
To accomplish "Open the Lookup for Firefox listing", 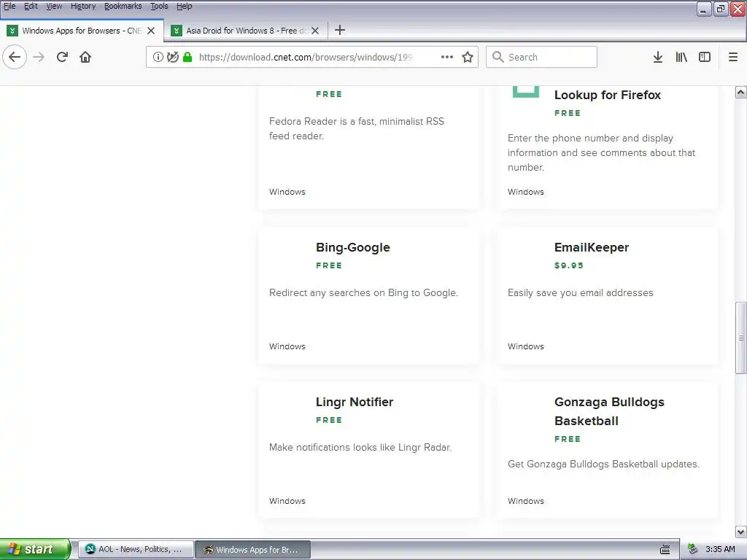I will pos(608,95).
